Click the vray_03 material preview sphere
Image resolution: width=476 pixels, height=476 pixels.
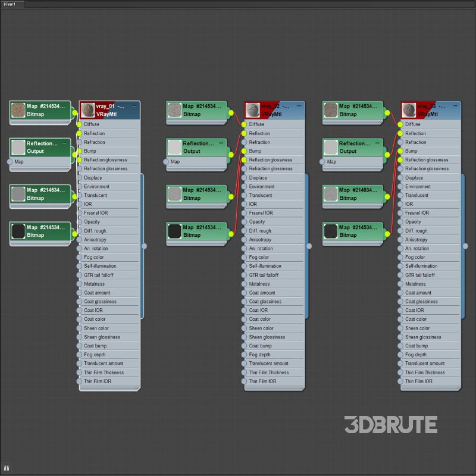tap(409, 110)
